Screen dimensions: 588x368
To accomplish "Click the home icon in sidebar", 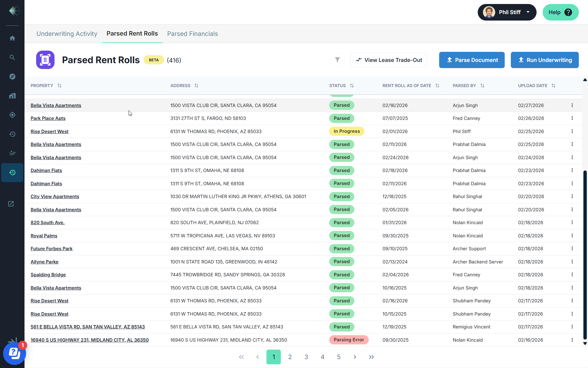I will pos(12,38).
